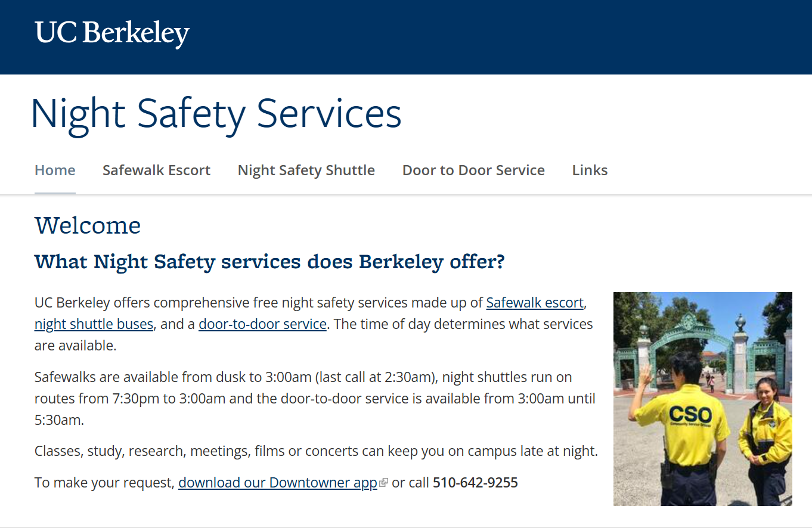
Task: Follow the Safewalk escort inline link
Action: tap(535, 303)
